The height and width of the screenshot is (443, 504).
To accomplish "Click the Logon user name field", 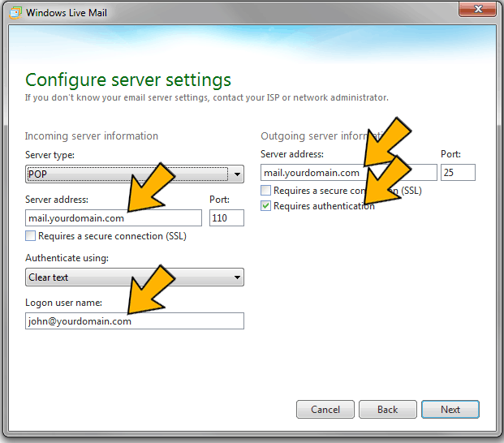I will (135, 321).
